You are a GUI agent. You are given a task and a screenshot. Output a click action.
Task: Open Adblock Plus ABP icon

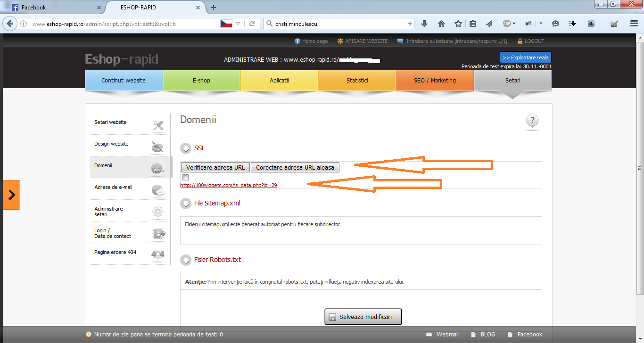(x=507, y=24)
